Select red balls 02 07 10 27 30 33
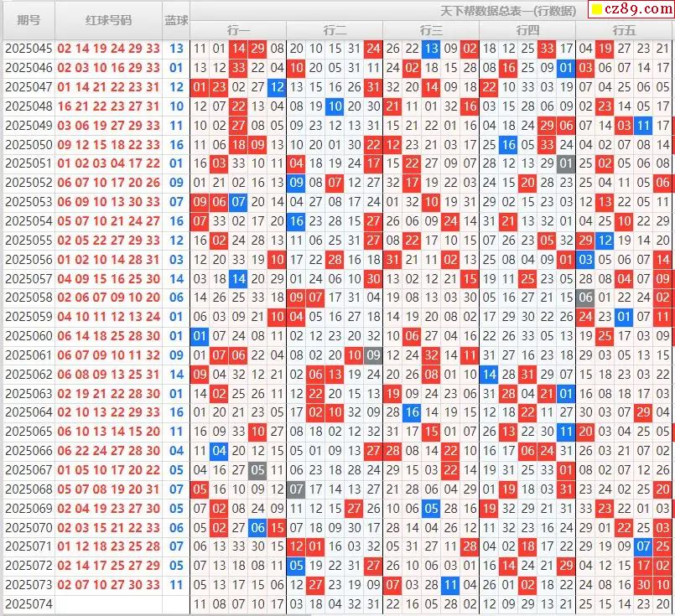The height and width of the screenshot is (616, 675). click(x=108, y=585)
